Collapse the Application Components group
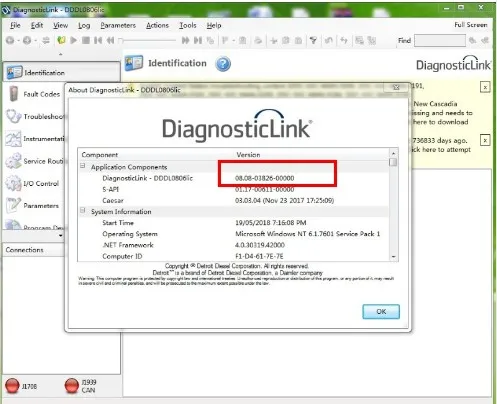The image size is (497, 404). coord(83,166)
